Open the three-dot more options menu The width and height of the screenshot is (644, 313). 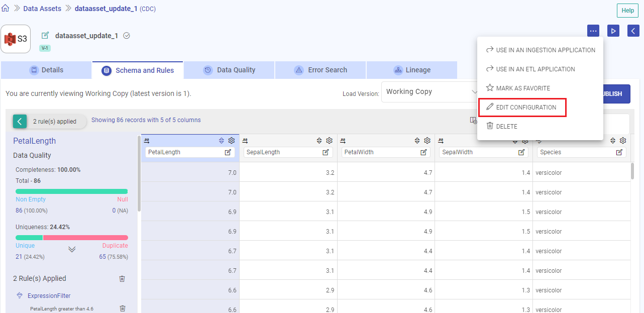click(593, 31)
